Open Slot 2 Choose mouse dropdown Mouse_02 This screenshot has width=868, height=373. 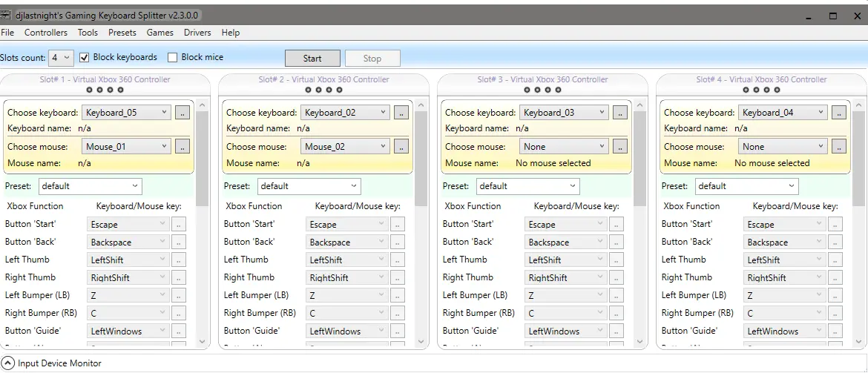pyautogui.click(x=345, y=147)
